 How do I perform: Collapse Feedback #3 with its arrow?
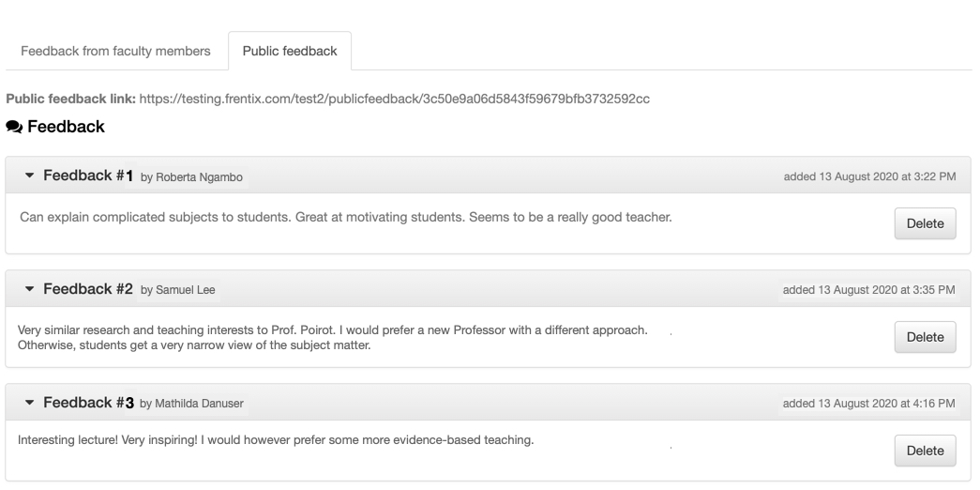(29, 403)
